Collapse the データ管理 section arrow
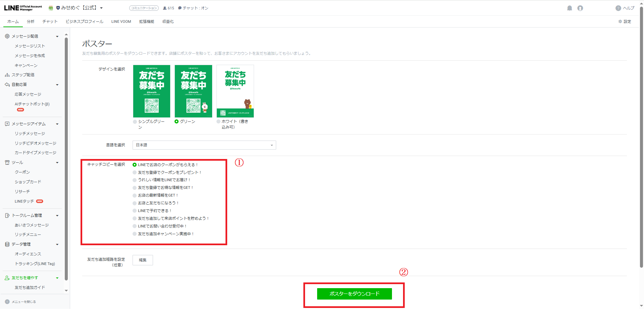Viewport: 644px width, 317px height. coord(57,245)
